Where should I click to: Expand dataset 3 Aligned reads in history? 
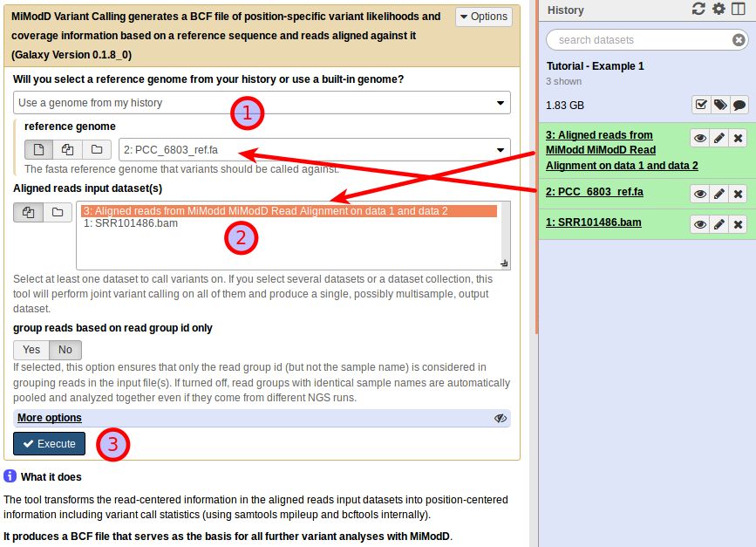(622, 150)
